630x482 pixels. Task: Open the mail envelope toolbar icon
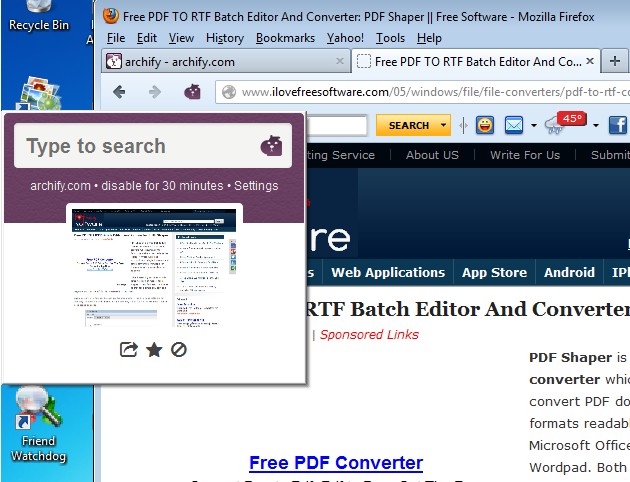click(514, 125)
